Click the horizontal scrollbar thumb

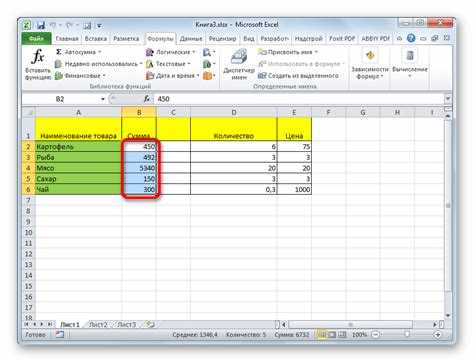pyautogui.click(x=351, y=324)
